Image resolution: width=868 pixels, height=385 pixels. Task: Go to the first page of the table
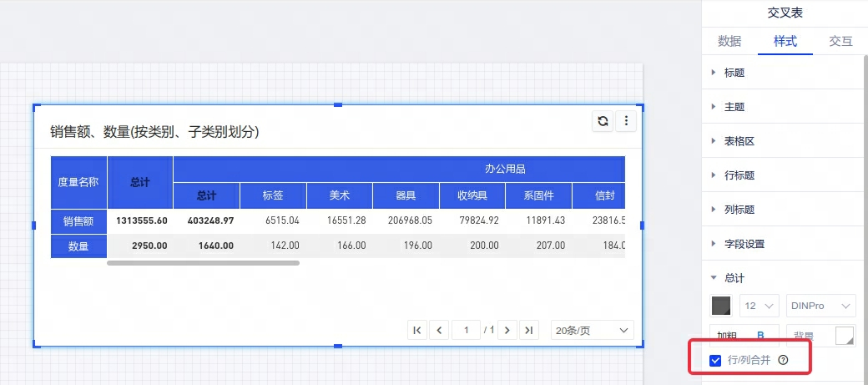[417, 330]
